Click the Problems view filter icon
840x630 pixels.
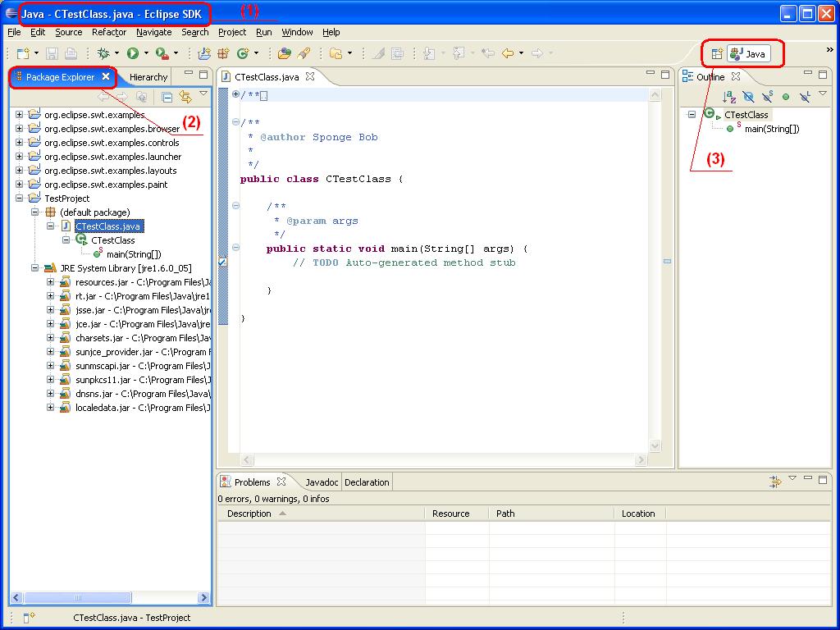coord(775,482)
